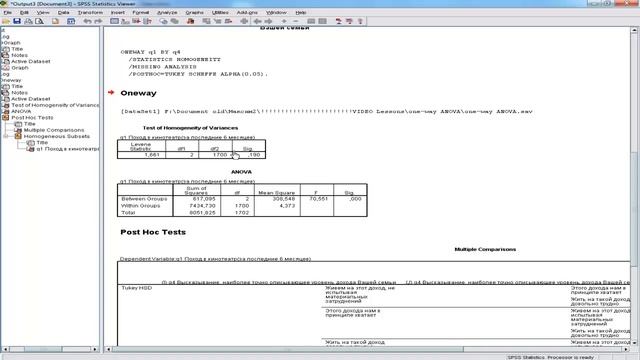Viewport: 640px width, 360px height.
Task: Click the outline pane horizontal scrollbar right arrow
Action: 95,349
